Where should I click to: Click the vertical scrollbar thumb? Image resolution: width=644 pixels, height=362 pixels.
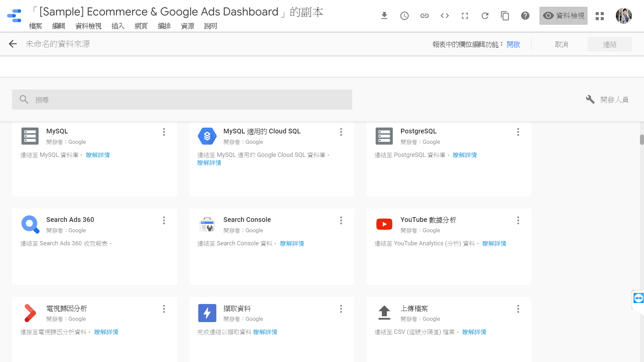642,139
